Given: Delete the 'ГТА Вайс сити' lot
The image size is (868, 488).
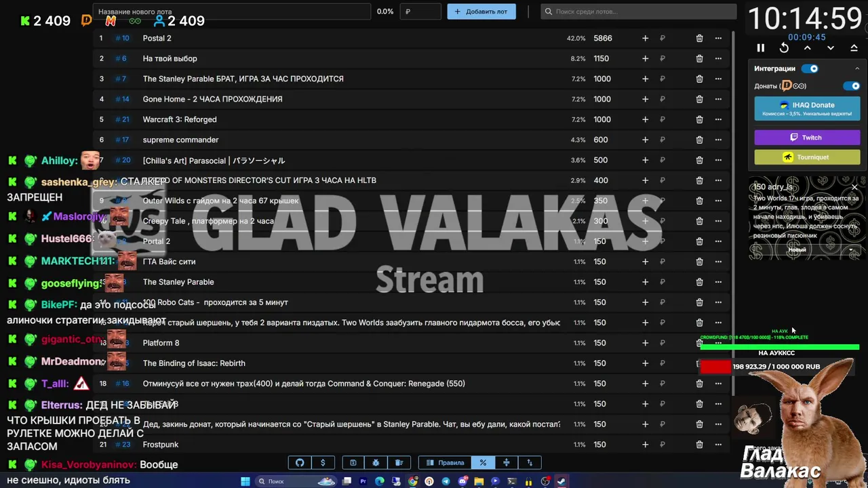Looking at the screenshot, I should 699,262.
